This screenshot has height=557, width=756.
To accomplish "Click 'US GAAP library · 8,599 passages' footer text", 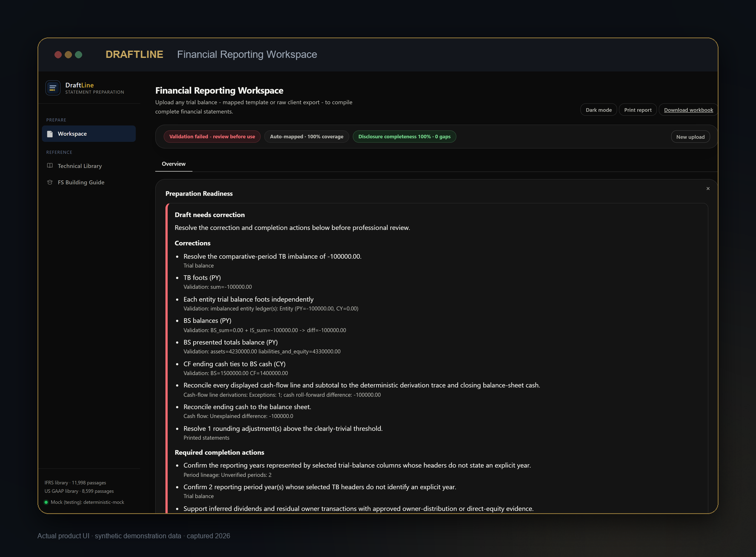I will [79, 491].
